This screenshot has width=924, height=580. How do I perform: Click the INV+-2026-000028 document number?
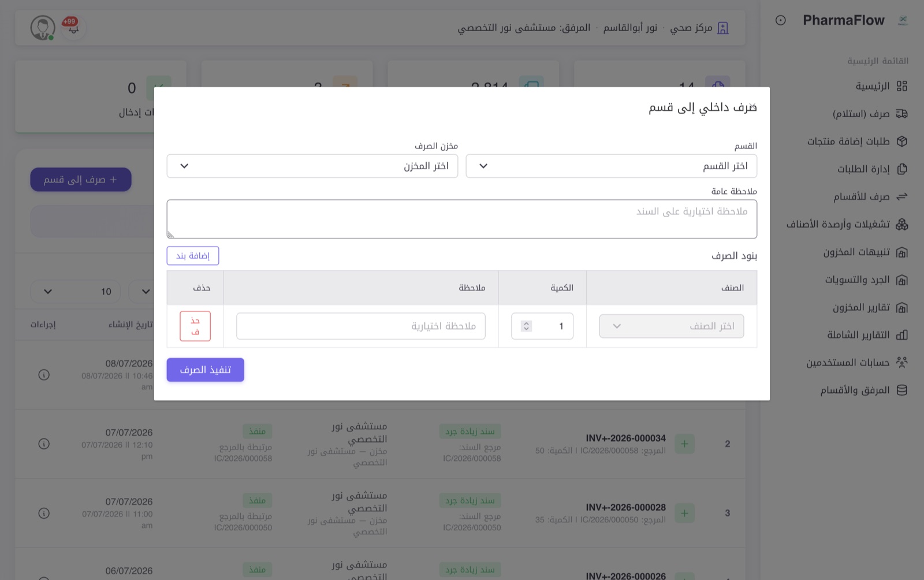[x=626, y=507]
